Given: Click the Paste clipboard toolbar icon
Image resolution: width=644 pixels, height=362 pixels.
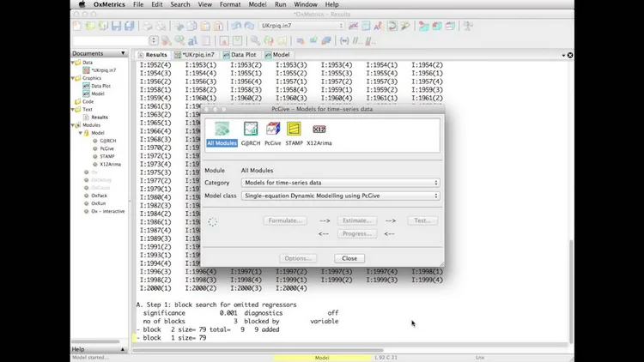Looking at the screenshot, I should [205, 26].
